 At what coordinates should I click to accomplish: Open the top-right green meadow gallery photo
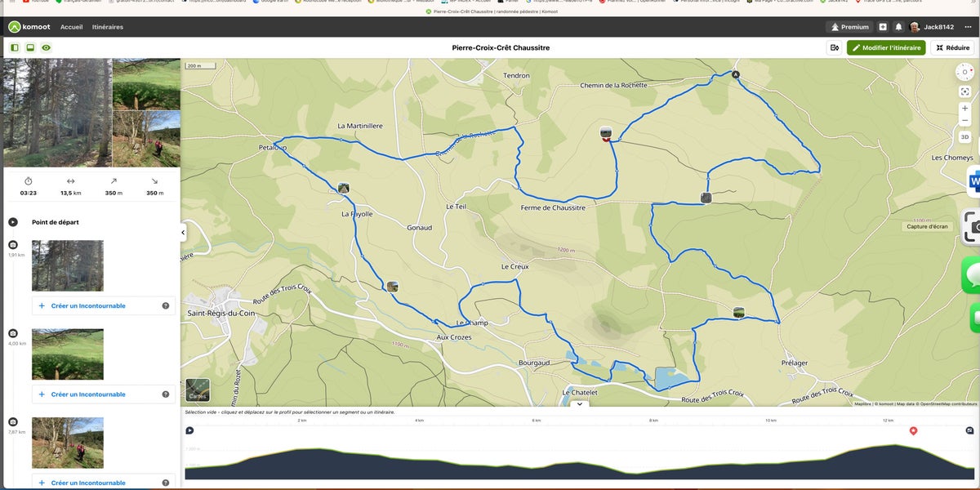tap(146, 84)
